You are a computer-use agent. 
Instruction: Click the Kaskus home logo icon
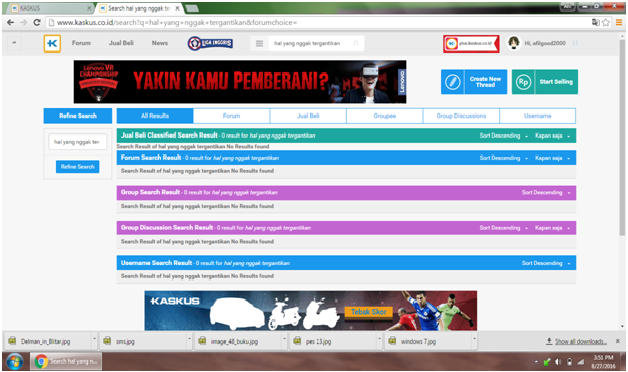(52, 43)
